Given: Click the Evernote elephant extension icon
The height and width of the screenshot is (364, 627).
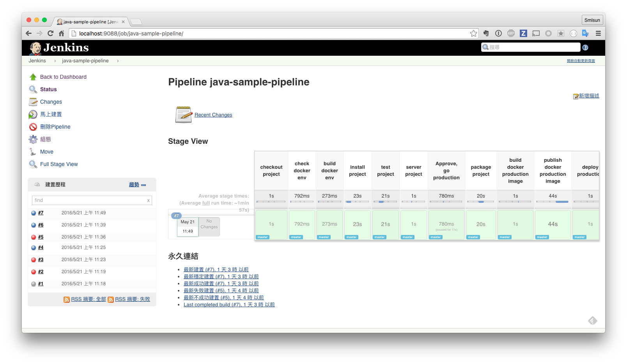Looking at the screenshot, I should click(486, 34).
